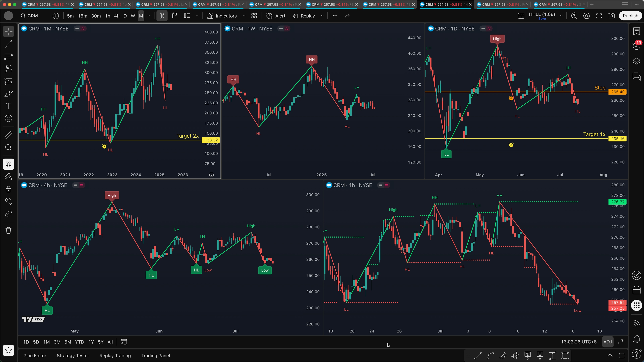This screenshot has width=644, height=362.
Task: Open the Fibonacci retracement tools
Action: (9, 56)
